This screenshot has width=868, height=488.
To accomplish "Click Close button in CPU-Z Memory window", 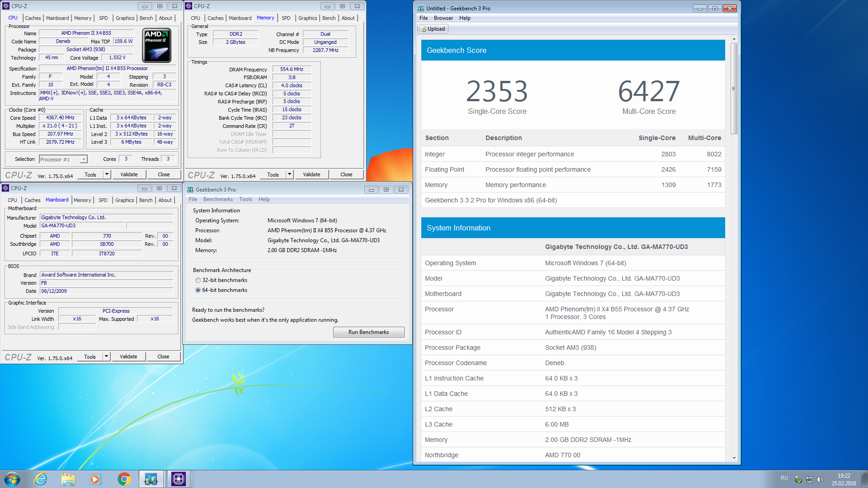I will [x=346, y=174].
